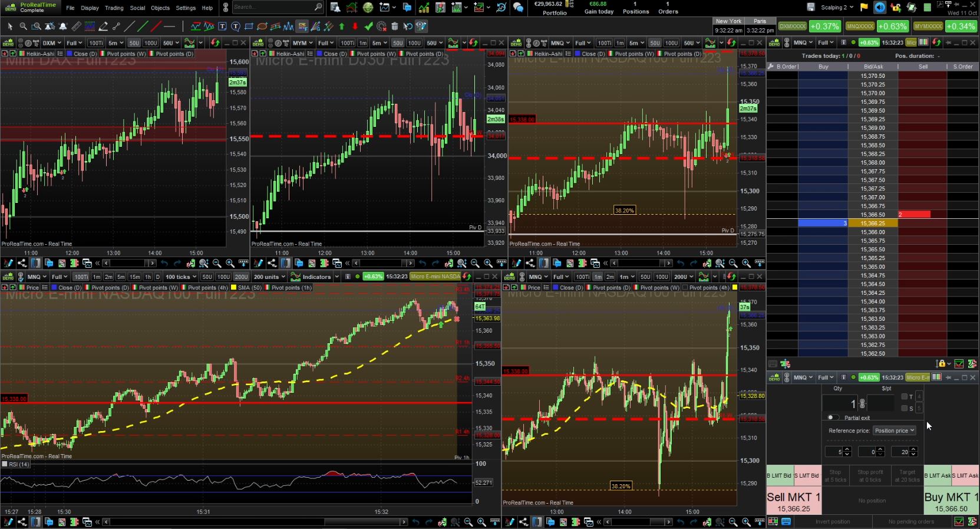Open the File menu
This screenshot has height=529, width=980.
(70, 8)
